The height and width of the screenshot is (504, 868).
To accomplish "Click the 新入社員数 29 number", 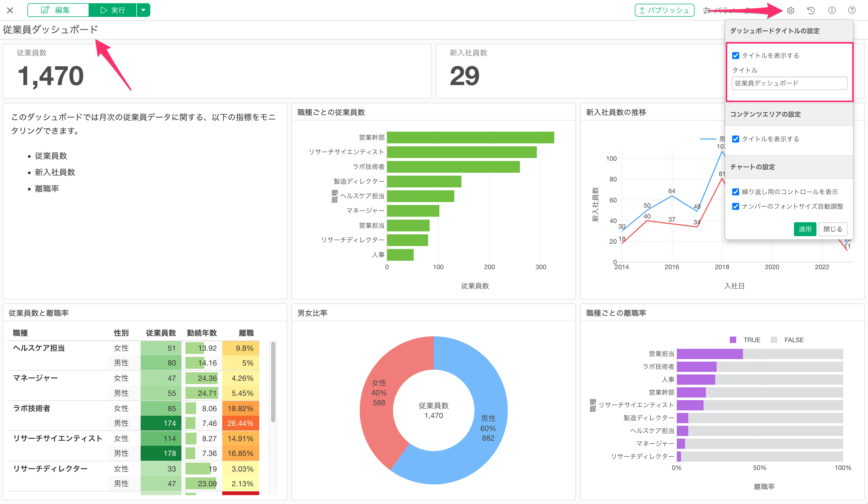I will point(464,76).
